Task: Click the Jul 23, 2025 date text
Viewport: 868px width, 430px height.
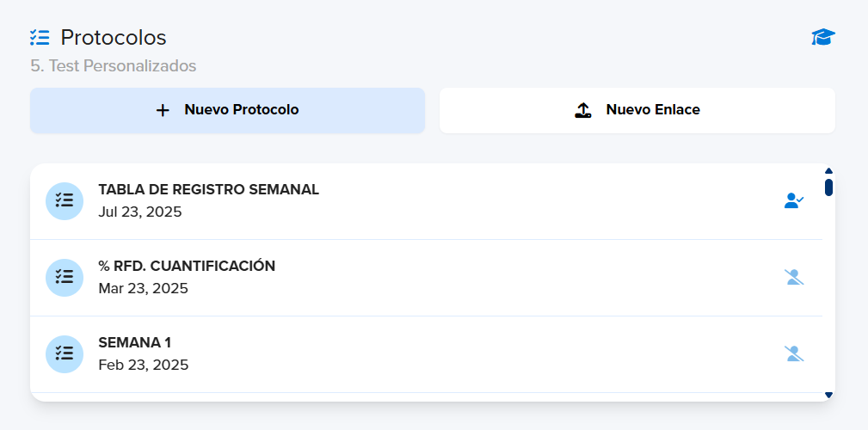Action: (x=140, y=212)
